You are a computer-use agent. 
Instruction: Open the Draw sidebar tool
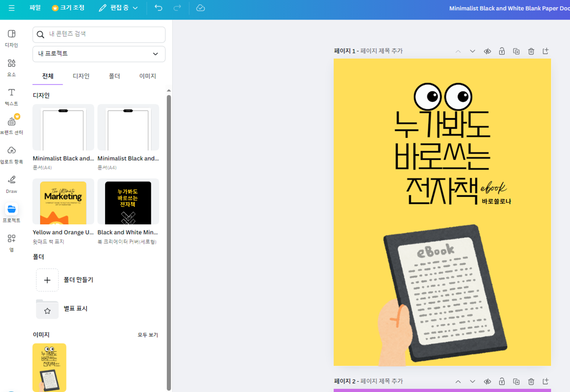click(x=11, y=184)
